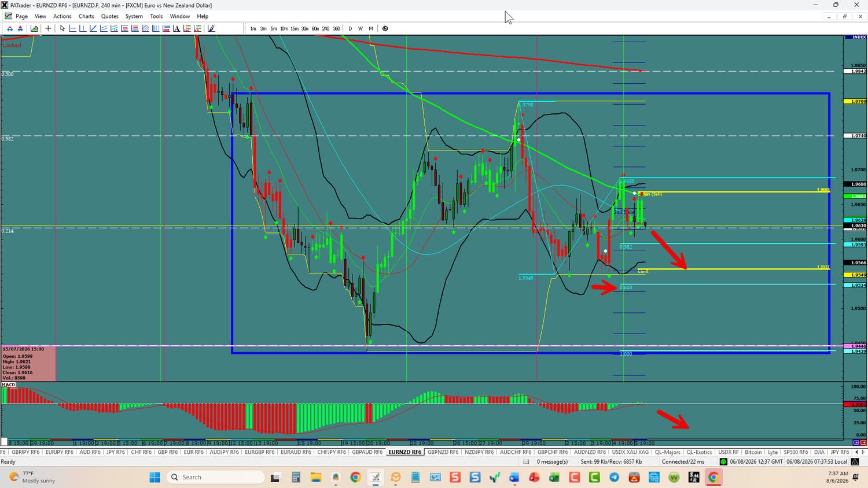Viewport: 868px width, 488px height.
Task: Switch to the GBPAUD RF6 tab
Action: tap(367, 452)
